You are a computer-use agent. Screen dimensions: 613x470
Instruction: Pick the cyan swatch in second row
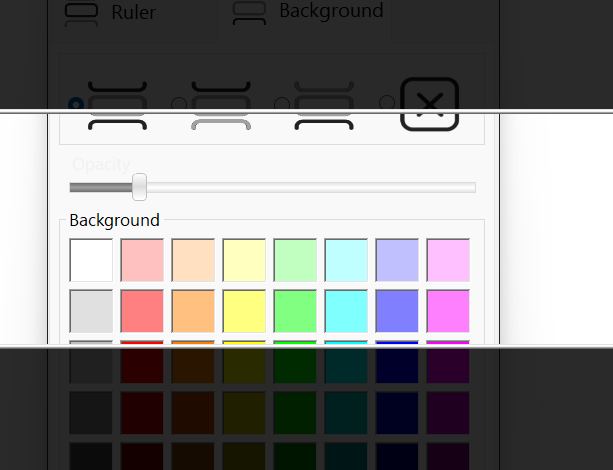346,311
